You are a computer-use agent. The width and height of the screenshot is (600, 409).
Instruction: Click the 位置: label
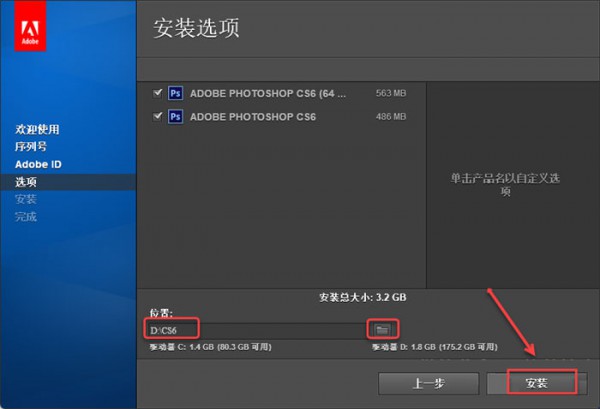point(161,313)
